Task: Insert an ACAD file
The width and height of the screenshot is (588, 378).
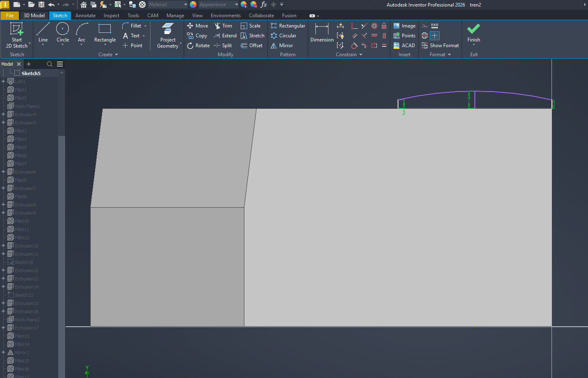Action: pyautogui.click(x=404, y=45)
